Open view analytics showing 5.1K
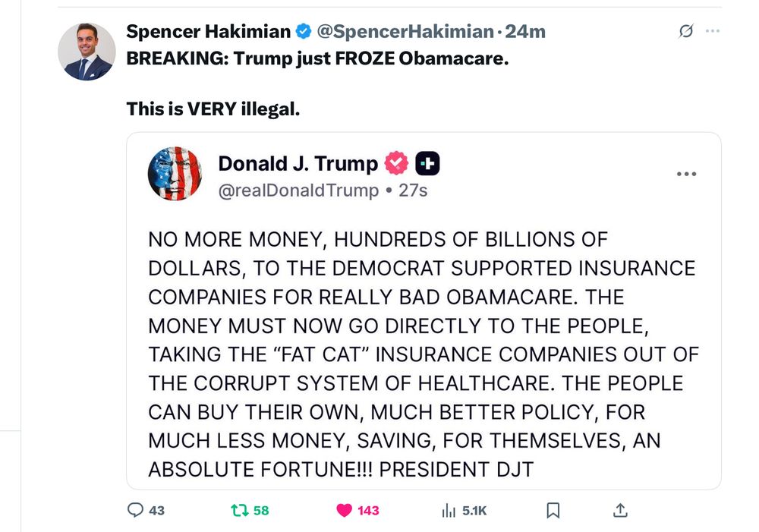The image size is (759, 532). click(x=448, y=510)
